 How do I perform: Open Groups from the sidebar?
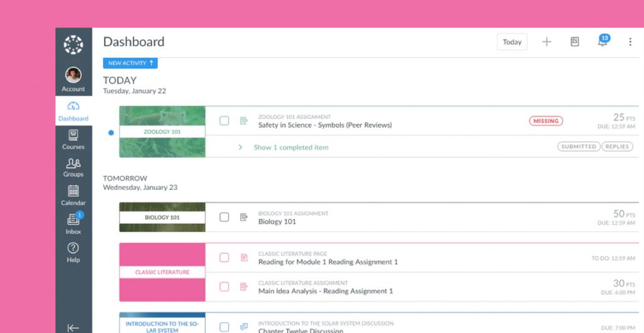pos(74,167)
